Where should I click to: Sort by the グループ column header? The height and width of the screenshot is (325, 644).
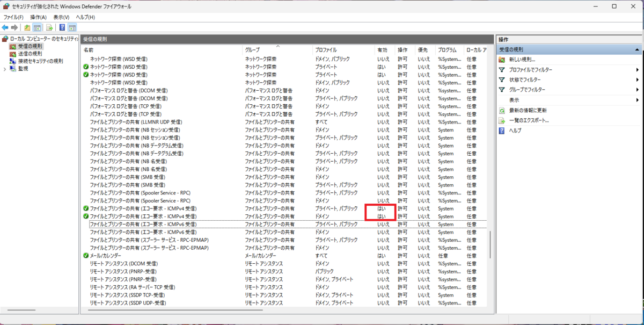(277, 49)
